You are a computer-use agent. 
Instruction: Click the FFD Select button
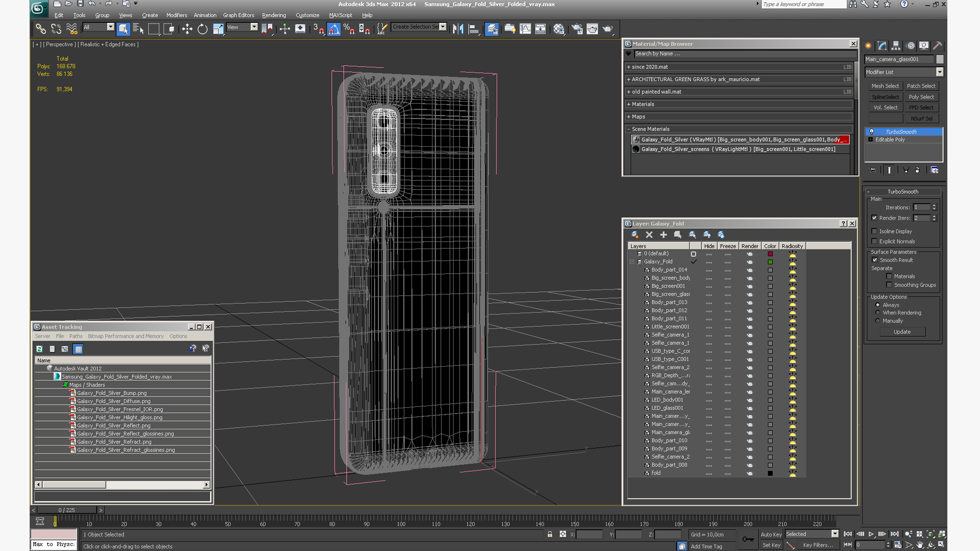pyautogui.click(x=921, y=107)
